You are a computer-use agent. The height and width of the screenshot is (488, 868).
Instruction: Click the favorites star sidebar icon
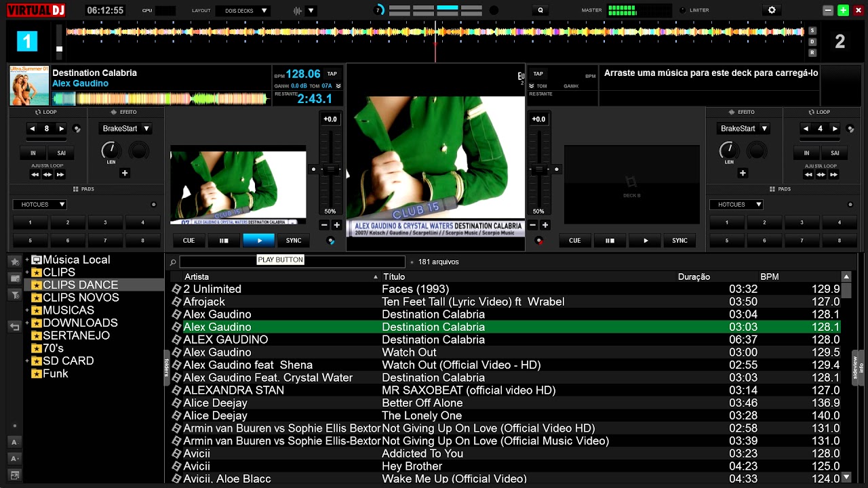coord(15,261)
